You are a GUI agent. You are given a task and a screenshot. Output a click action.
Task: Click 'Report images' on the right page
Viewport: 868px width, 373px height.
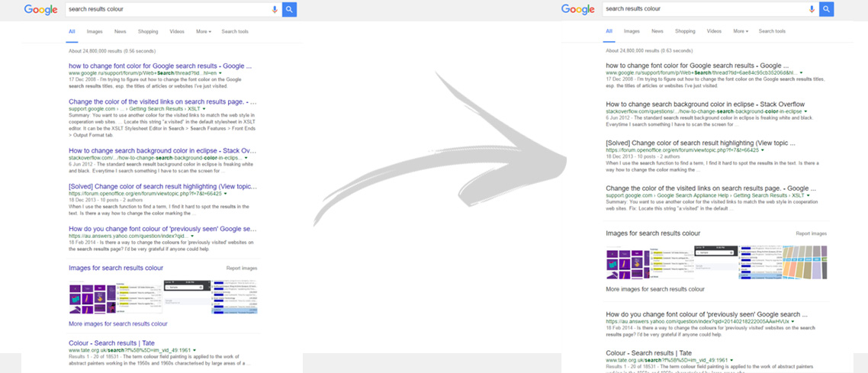pyautogui.click(x=812, y=234)
